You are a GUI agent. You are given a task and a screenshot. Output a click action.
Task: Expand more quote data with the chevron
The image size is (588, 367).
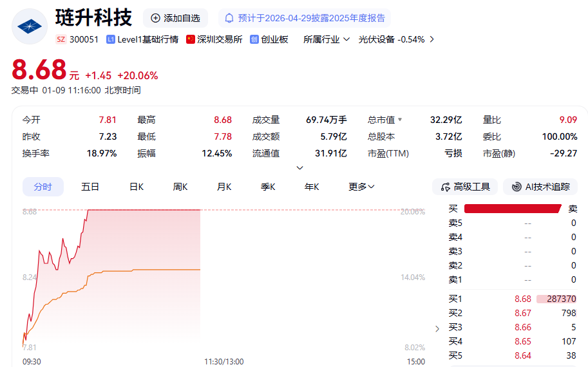pyautogui.click(x=299, y=167)
